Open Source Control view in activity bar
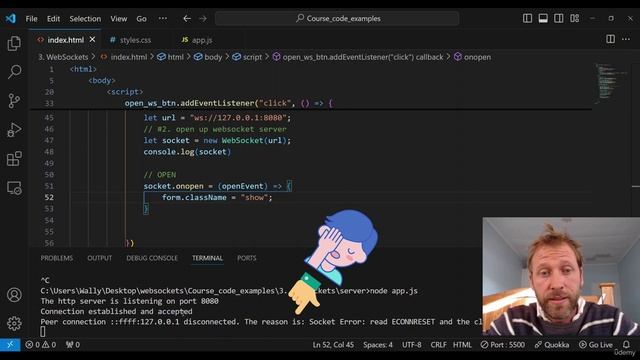This screenshot has height=360, width=640. (14, 100)
